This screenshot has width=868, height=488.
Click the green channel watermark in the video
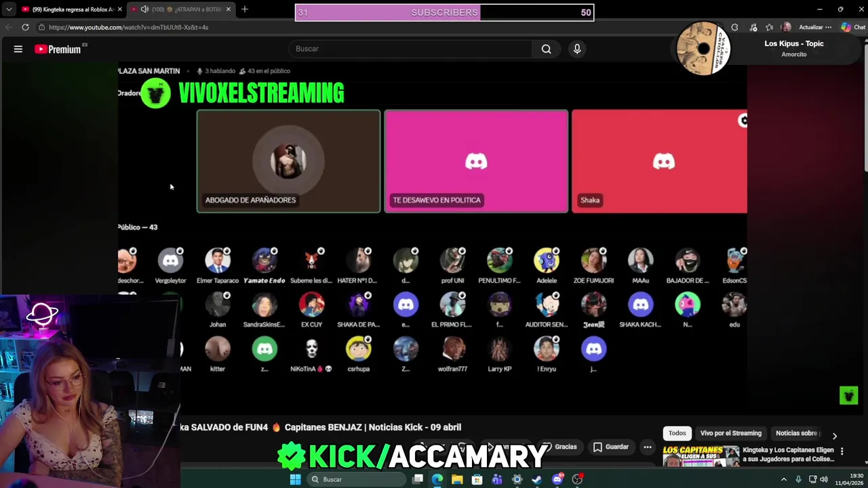pos(848,395)
